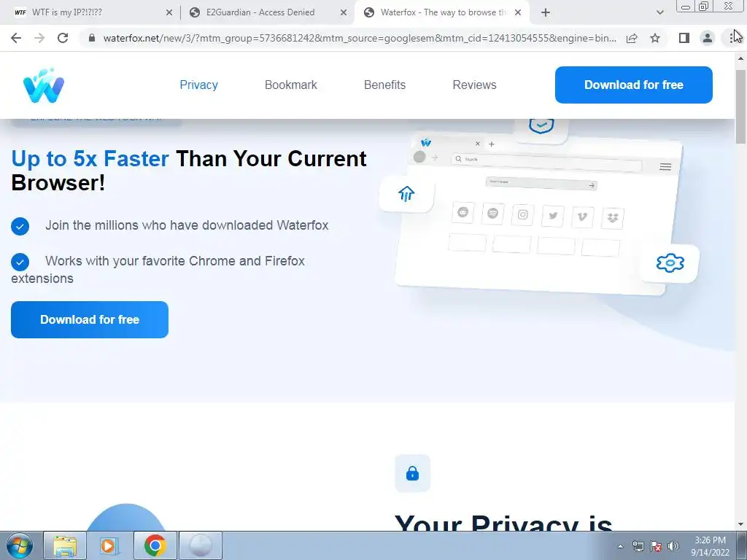Click Reddit icon in browser mockup
Viewport: 747px width, 560px height.
(x=462, y=212)
